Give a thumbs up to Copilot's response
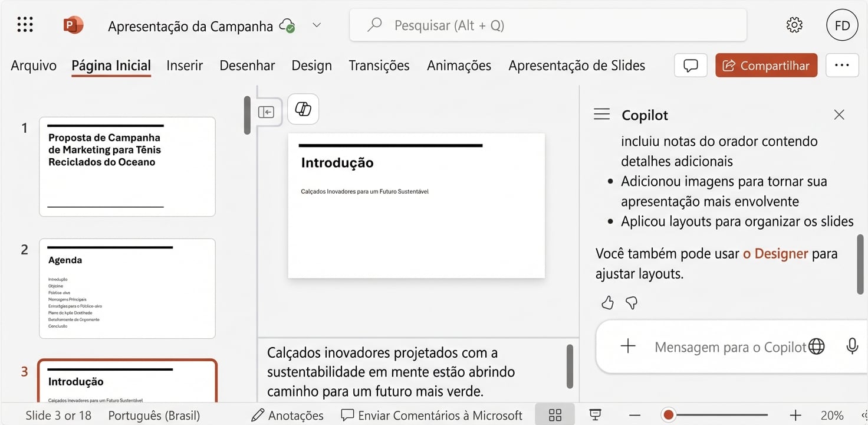The height and width of the screenshot is (425, 868). point(607,302)
